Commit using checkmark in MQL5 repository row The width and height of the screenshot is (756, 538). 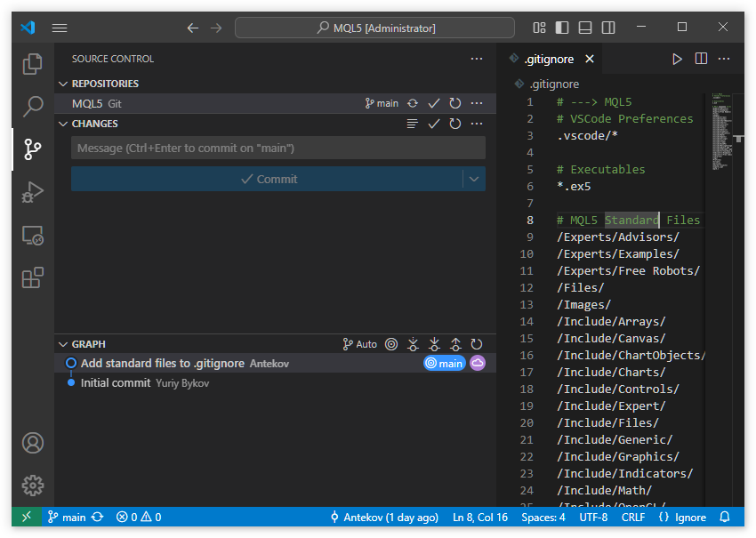click(434, 103)
